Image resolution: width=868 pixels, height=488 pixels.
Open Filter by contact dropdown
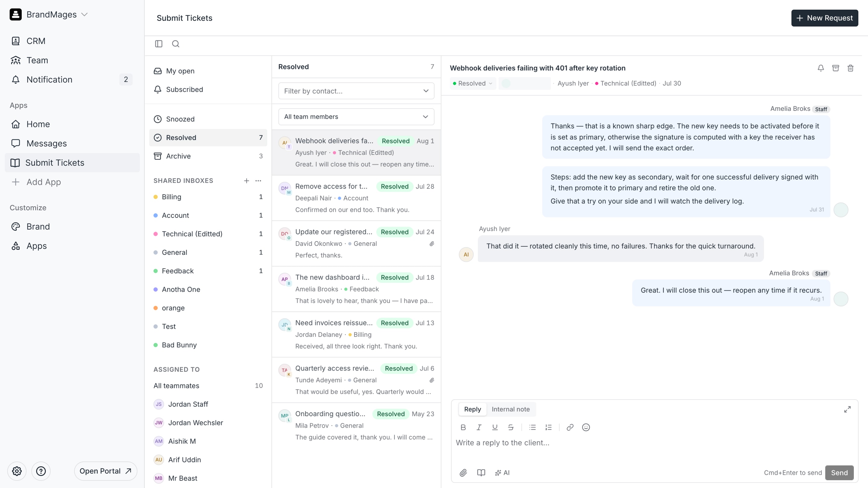[x=357, y=91]
